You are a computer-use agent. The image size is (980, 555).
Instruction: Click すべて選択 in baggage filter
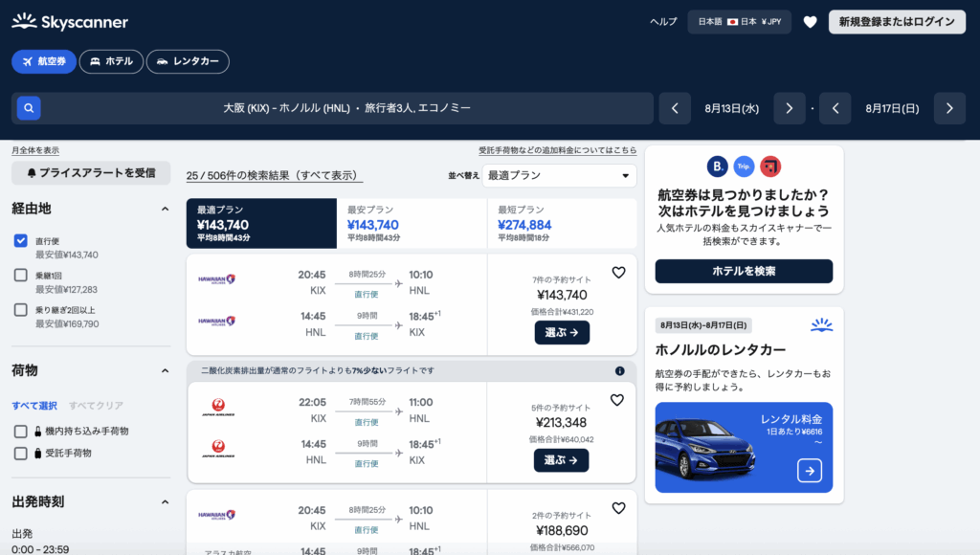[x=34, y=406]
